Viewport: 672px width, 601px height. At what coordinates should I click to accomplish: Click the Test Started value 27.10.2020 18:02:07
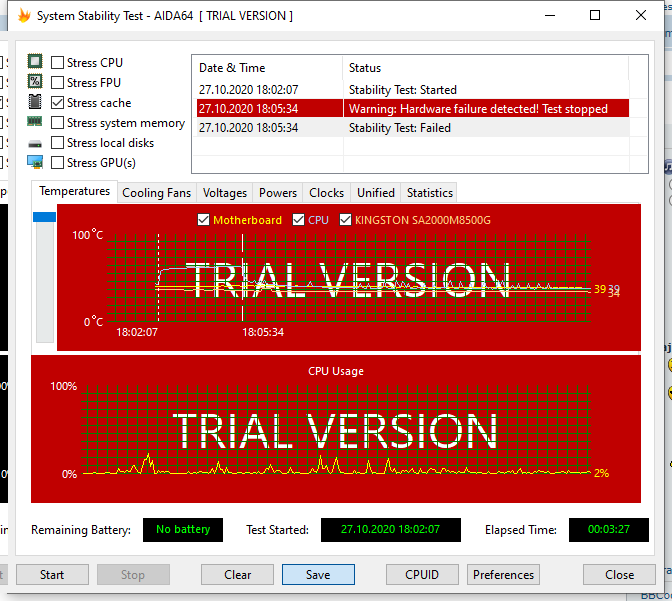tap(390, 530)
